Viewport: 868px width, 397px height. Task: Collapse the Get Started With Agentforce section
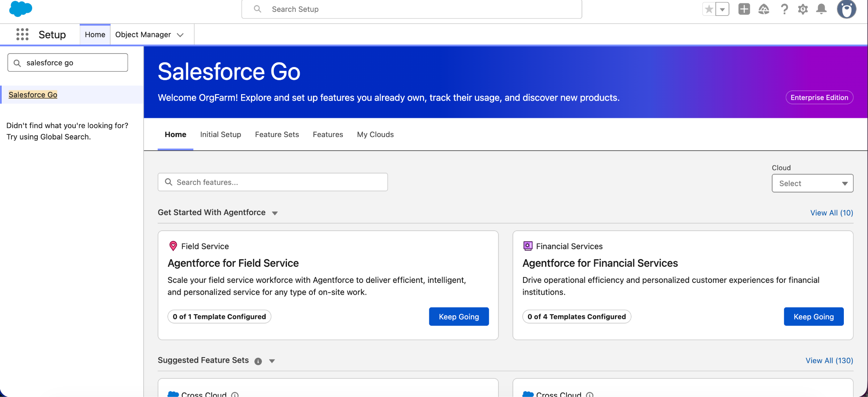[275, 213]
